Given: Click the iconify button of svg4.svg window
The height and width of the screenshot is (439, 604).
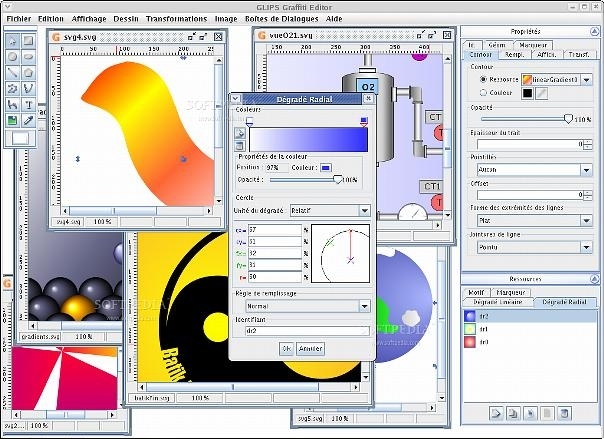Looking at the screenshot, I should pos(191,37).
